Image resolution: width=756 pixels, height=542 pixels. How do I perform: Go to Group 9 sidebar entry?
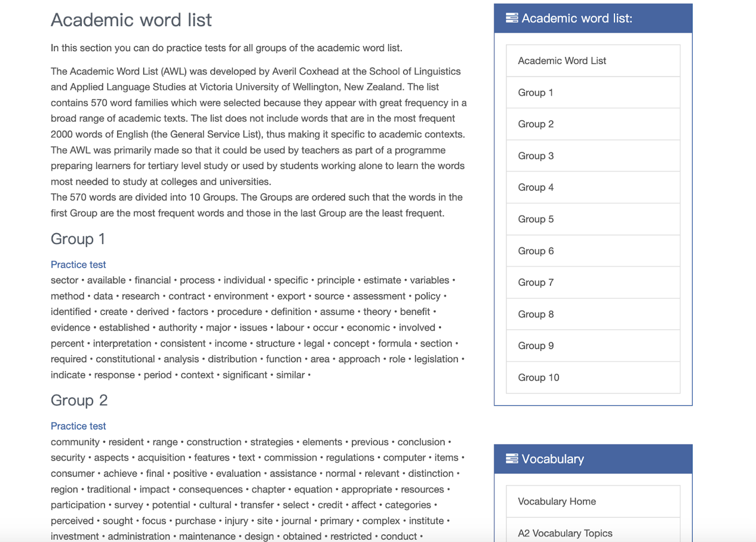(536, 345)
